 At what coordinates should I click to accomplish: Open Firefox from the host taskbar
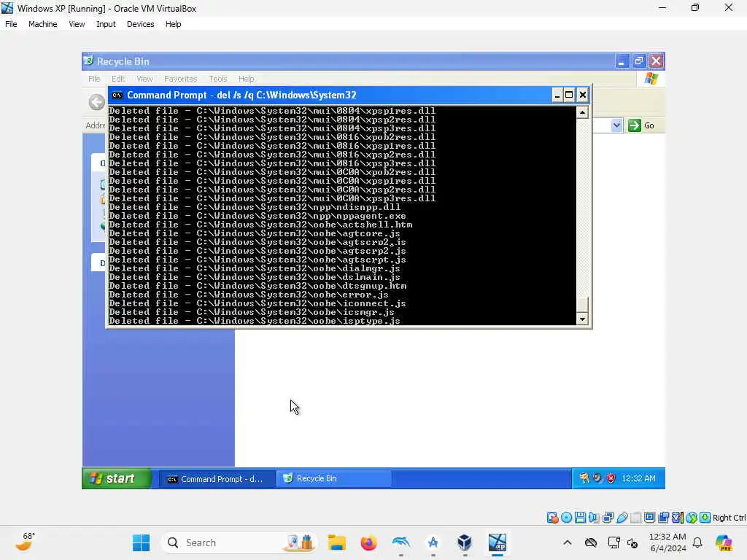coord(368,542)
